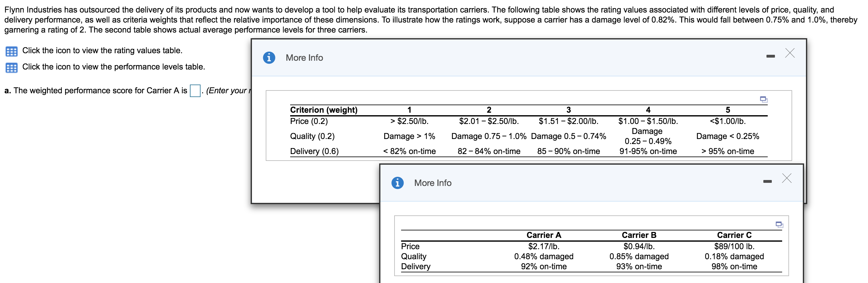This screenshot has width=868, height=283.
Task: Click the '85 – 90% on-time' delivery cell
Action: [568, 152]
